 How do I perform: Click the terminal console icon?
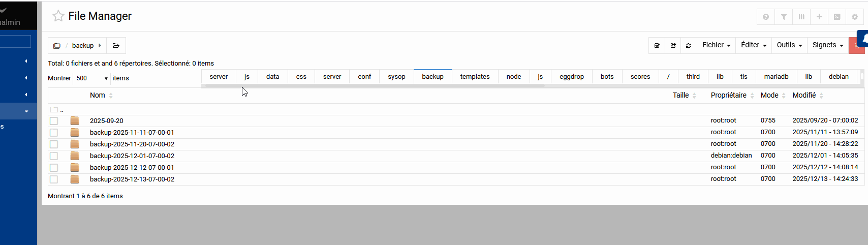(837, 17)
